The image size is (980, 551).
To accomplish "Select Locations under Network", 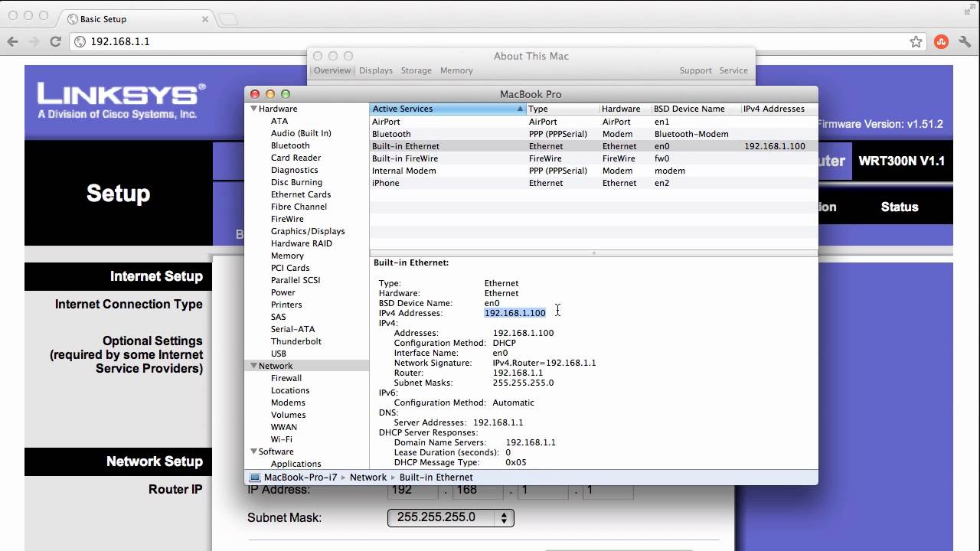I will (290, 390).
